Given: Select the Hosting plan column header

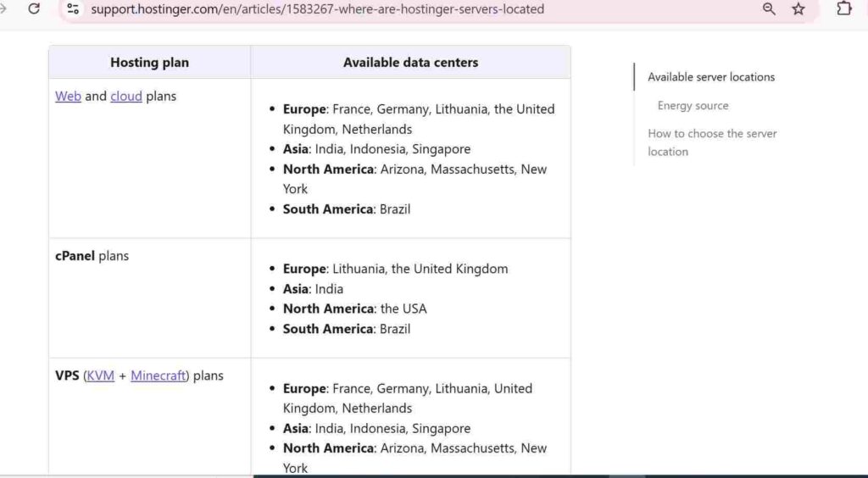Looking at the screenshot, I should tap(149, 63).
